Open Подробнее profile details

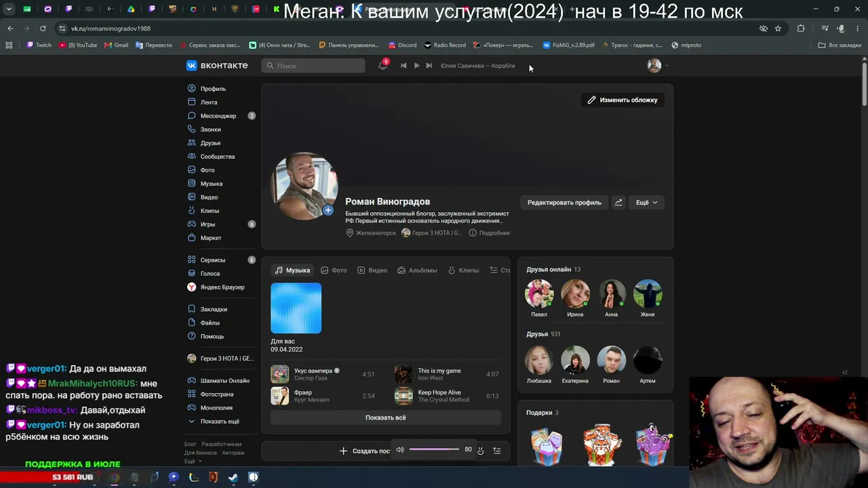[489, 233]
